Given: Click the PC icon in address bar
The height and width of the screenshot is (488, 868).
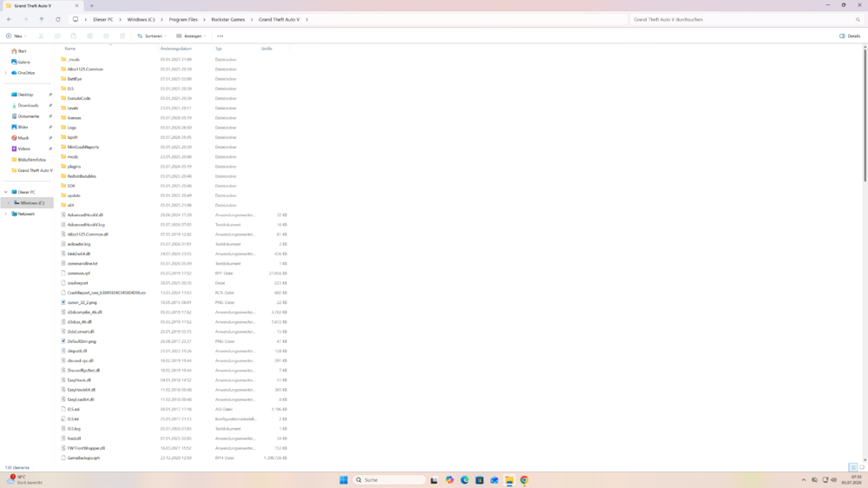Looking at the screenshot, I should pyautogui.click(x=76, y=19).
